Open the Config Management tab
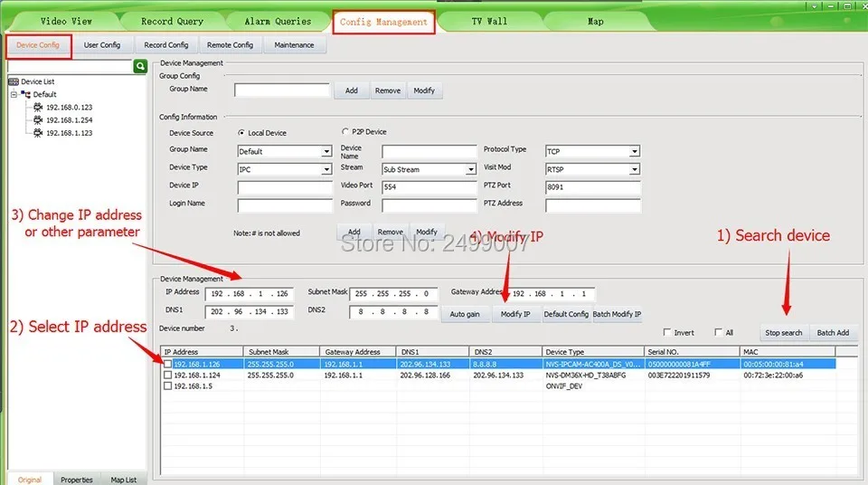The image size is (868, 485). tap(383, 23)
